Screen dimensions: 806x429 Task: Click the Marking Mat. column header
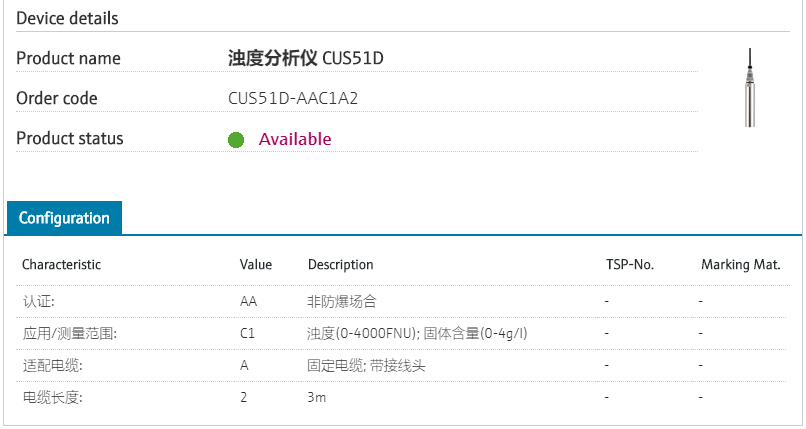[740, 265]
